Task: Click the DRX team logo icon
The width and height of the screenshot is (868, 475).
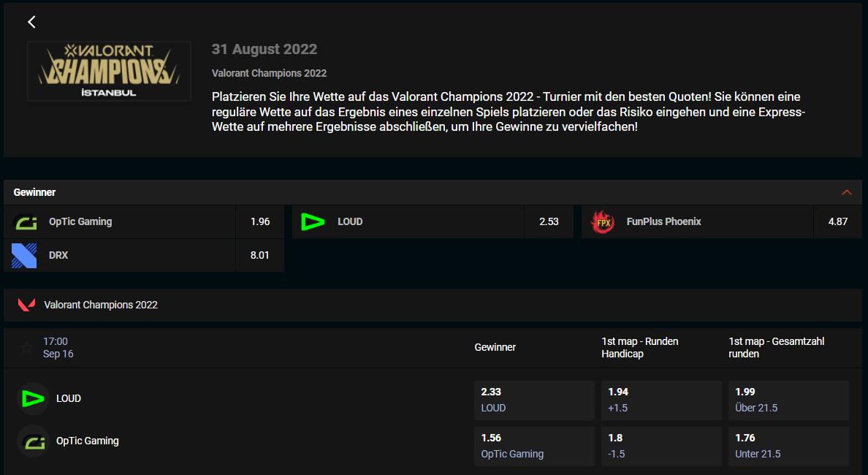Action: coord(24,256)
